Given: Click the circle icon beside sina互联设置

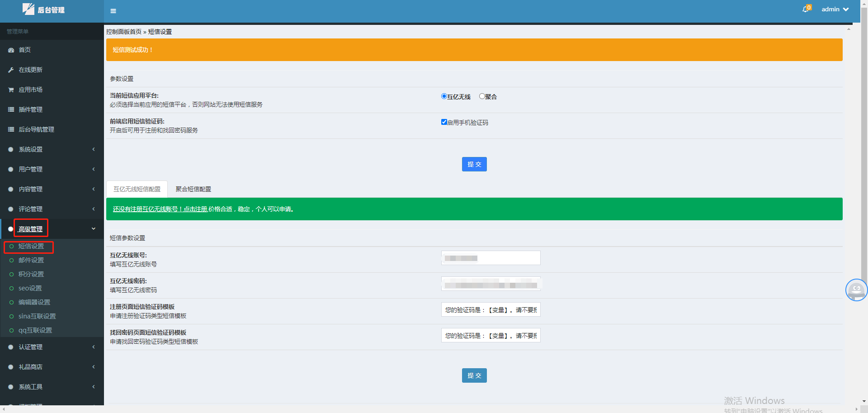Looking at the screenshot, I should (12, 317).
